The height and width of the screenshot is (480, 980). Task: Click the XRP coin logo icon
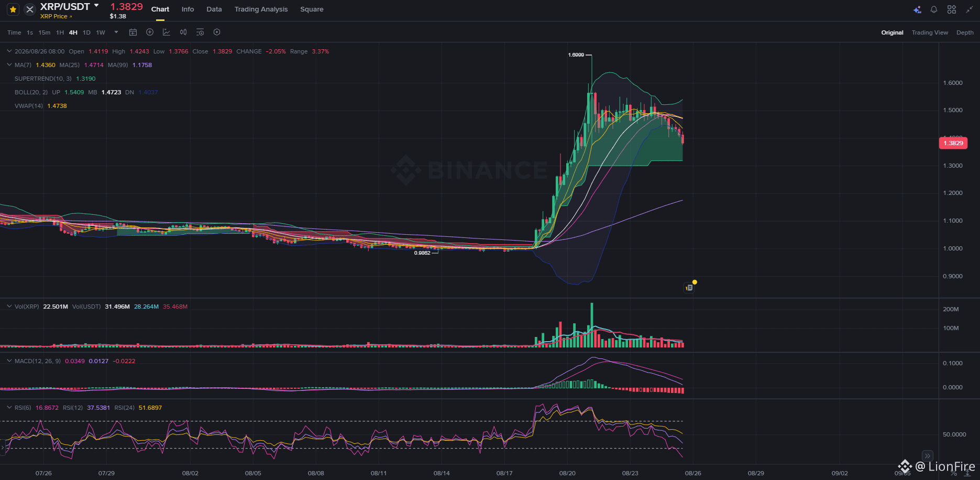pos(30,9)
